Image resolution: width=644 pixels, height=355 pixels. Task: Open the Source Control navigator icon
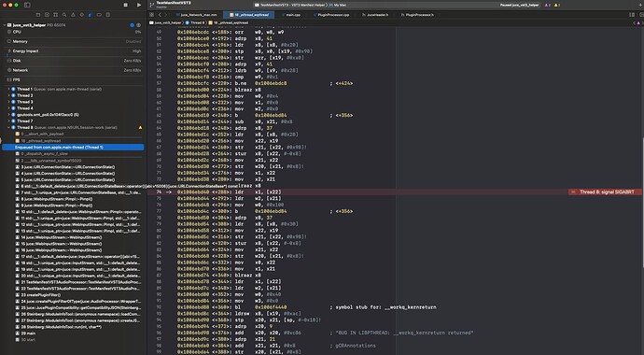point(47,15)
